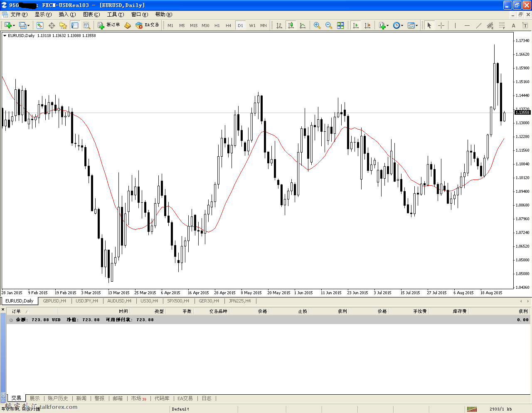Screen dimensions: 532x413
Task: Open the MetaEditor yellow book icon
Action: coord(128,25)
